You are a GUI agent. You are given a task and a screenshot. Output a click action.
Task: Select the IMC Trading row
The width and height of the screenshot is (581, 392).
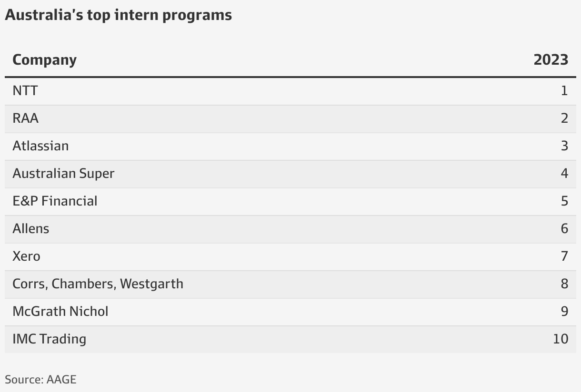coord(290,339)
